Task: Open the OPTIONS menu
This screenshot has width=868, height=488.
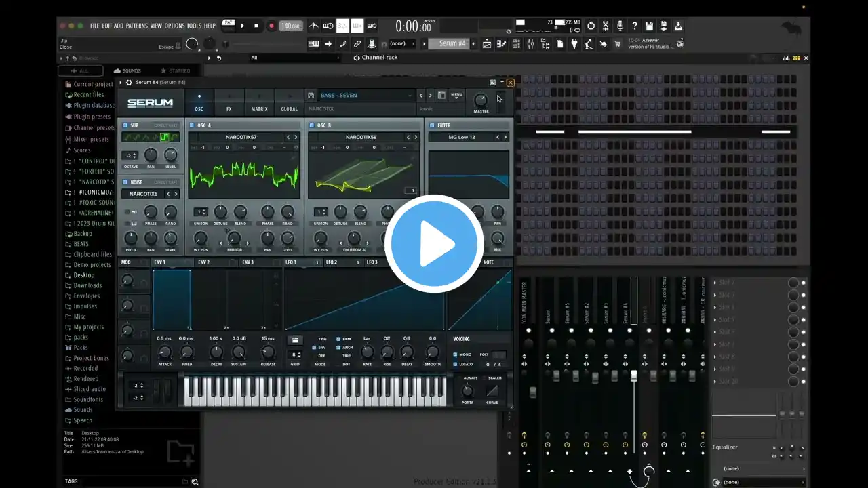Action: point(174,26)
